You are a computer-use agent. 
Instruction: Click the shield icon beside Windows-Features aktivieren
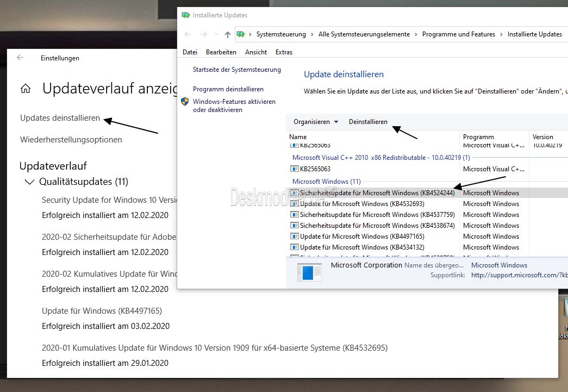point(185,102)
